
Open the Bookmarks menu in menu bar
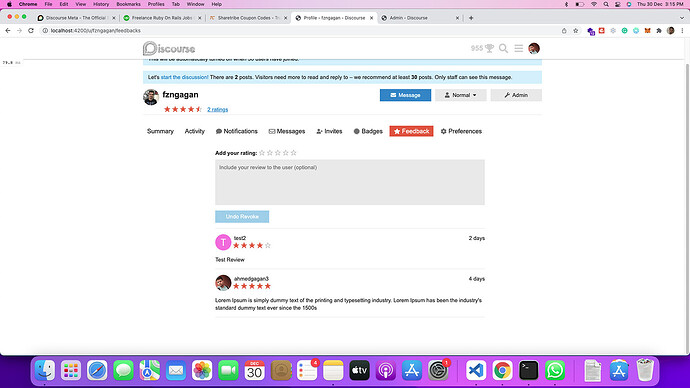click(x=128, y=4)
